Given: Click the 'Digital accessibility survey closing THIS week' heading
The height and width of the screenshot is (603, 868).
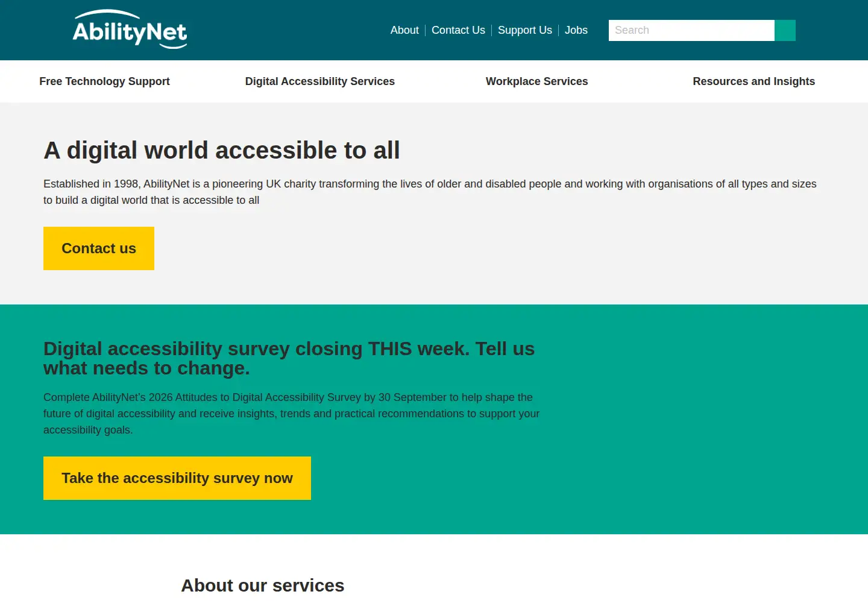Looking at the screenshot, I should [289, 358].
